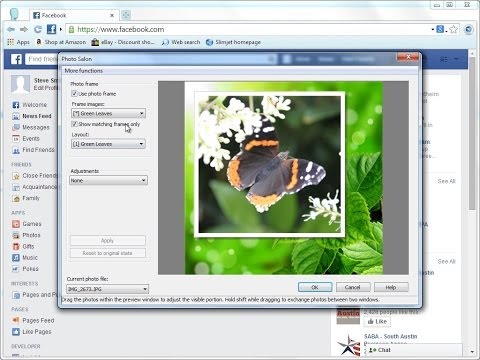Open eBay Discount bookmark
The width and height of the screenshot is (480, 360).
123,42
